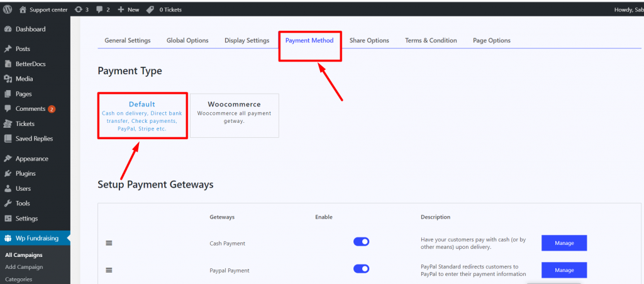The width and height of the screenshot is (644, 284).
Task: Click the Description column header
Action: point(435,217)
